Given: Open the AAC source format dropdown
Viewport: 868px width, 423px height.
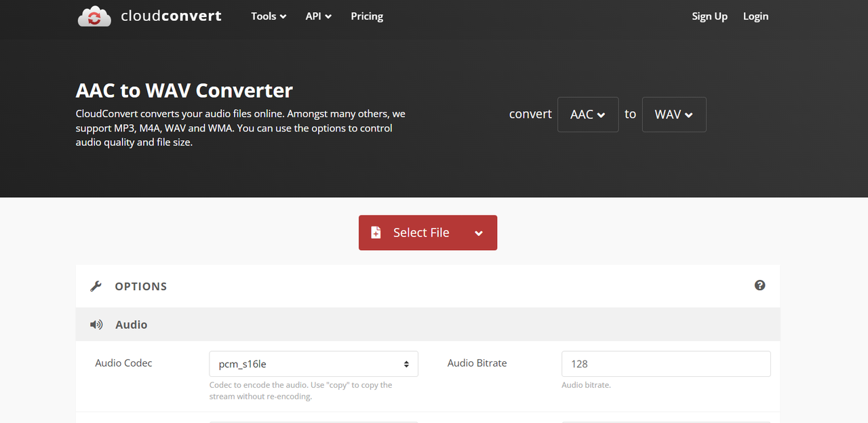Looking at the screenshot, I should pyautogui.click(x=588, y=115).
